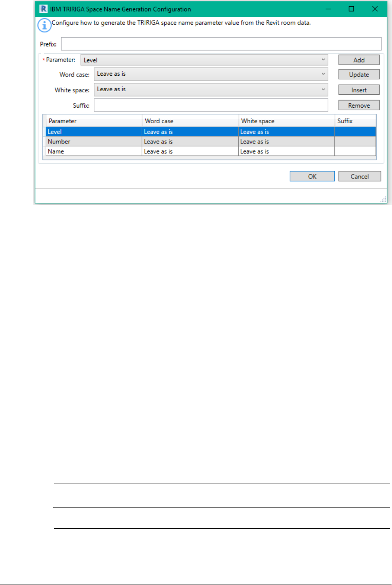Image resolution: width=392 pixels, height=585 pixels.
Task: Click White space cell in Level row
Action: click(x=287, y=132)
